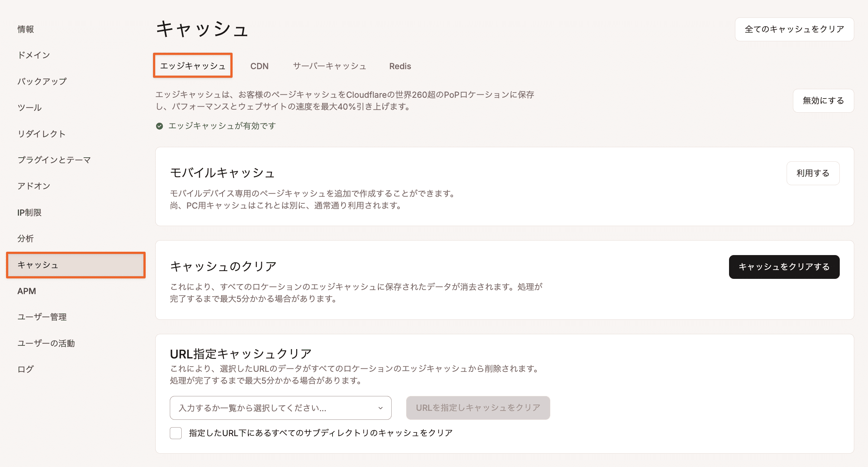Open the ドメイン section
Screen dimensions: 868x467
point(34,55)
